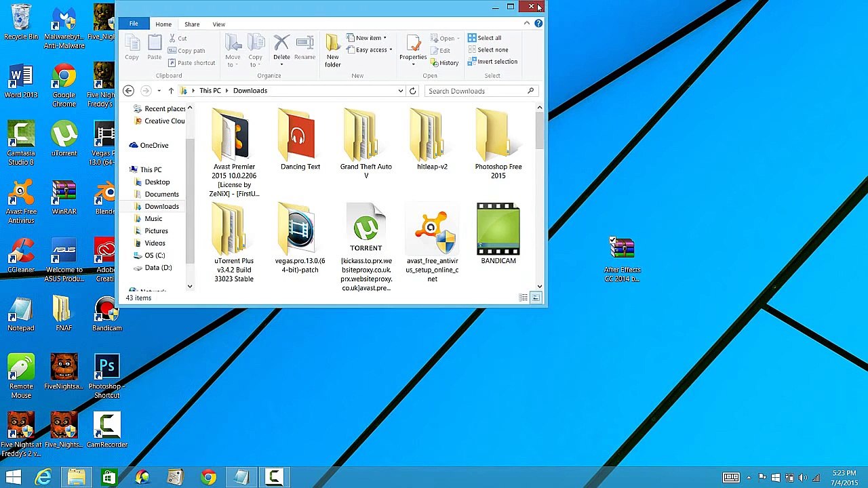Select the Grand Theft Auto V folder

[x=366, y=144]
